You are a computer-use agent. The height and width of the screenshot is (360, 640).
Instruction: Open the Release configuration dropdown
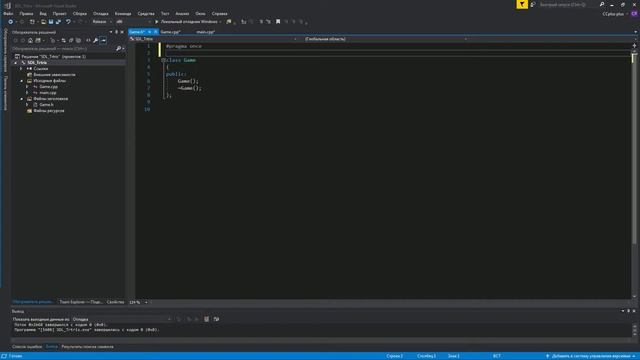click(x=102, y=22)
